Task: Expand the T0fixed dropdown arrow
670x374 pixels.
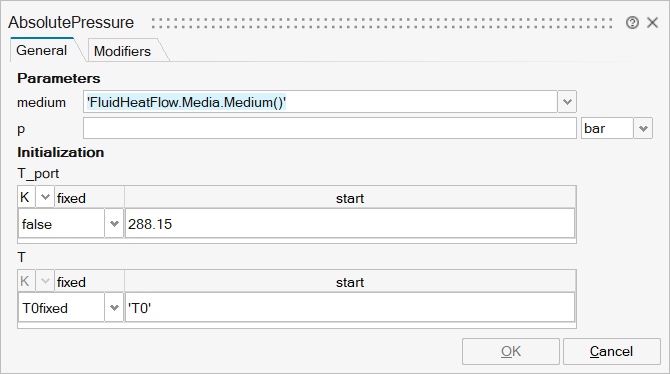Action: (x=114, y=307)
